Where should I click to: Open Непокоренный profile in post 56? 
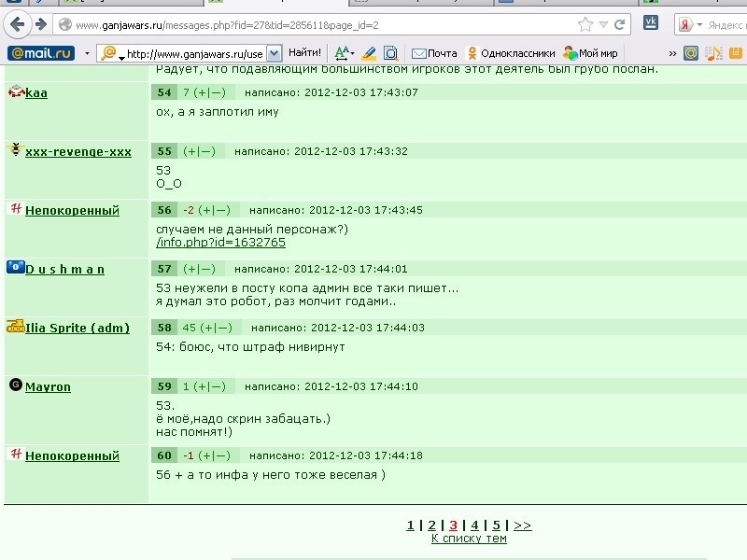pos(72,211)
